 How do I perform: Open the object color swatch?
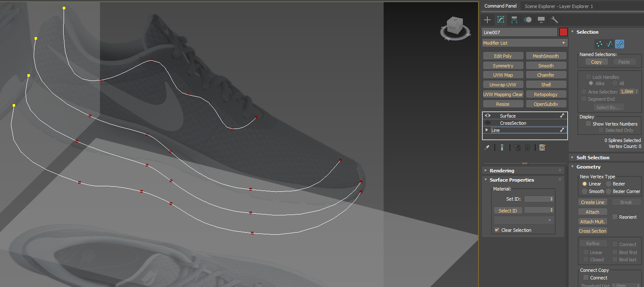pyautogui.click(x=563, y=32)
